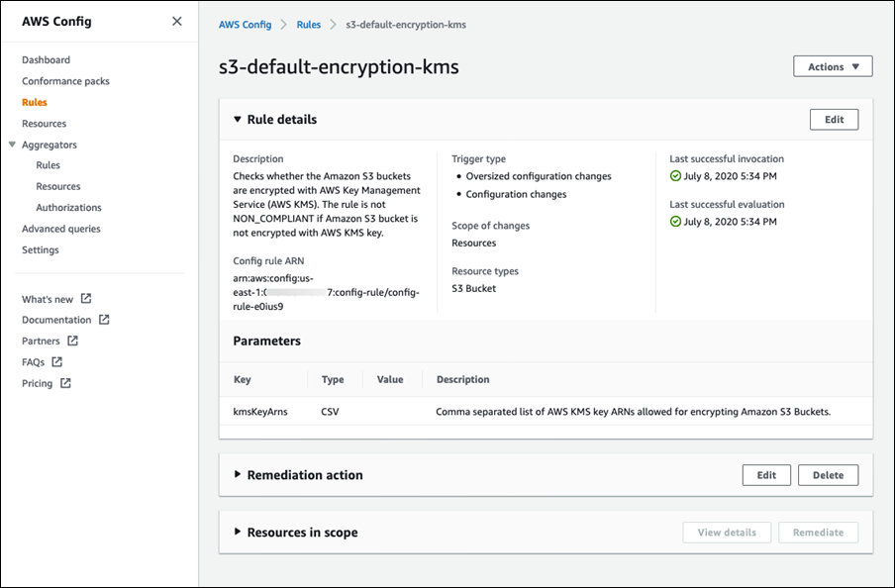Click Edit button in Rule details
Viewport: 895px width, 588px height.
click(834, 119)
